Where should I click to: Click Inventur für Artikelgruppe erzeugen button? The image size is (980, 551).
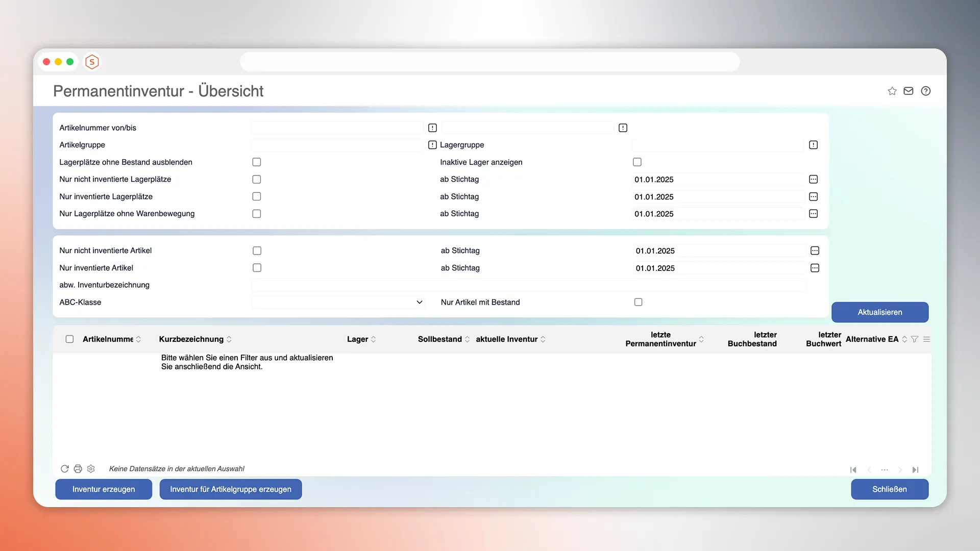click(230, 489)
